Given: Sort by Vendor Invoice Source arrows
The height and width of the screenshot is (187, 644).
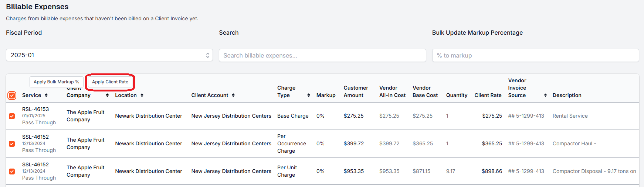Looking at the screenshot, I should tap(545, 95).
